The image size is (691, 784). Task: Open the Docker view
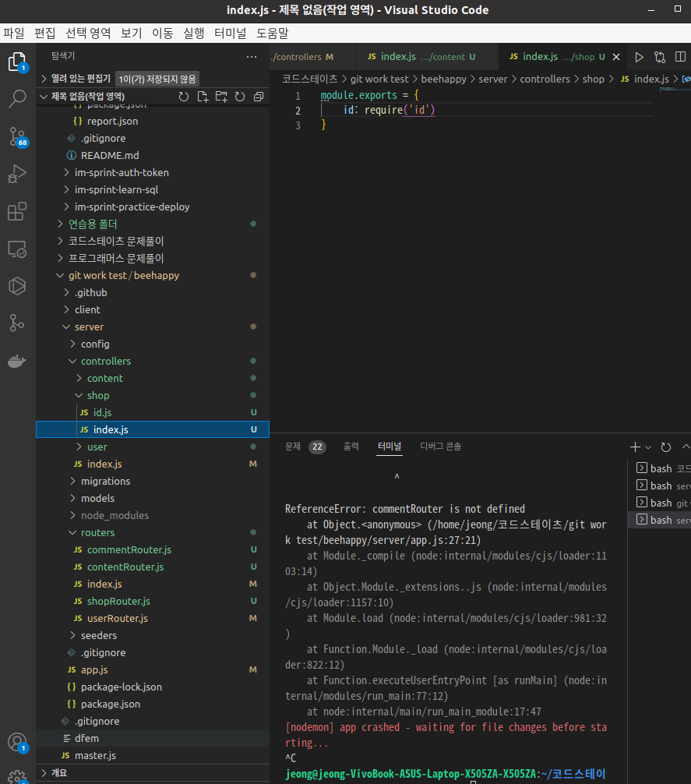tap(17, 361)
